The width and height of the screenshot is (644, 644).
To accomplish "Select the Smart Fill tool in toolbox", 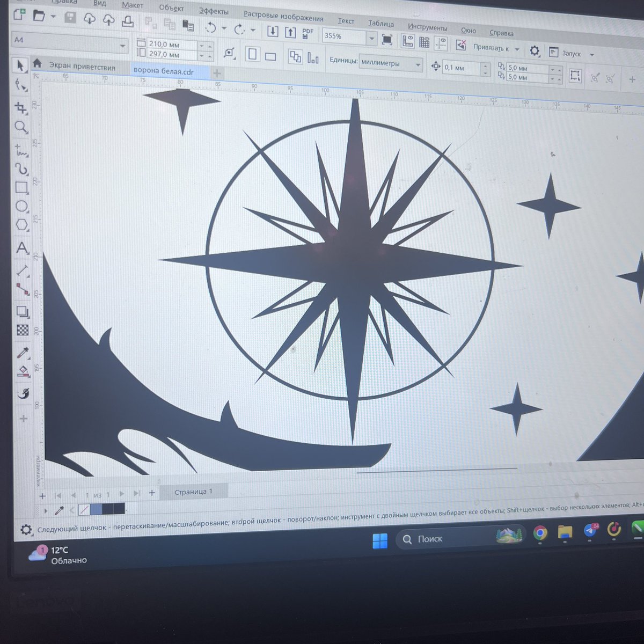I will (23, 393).
